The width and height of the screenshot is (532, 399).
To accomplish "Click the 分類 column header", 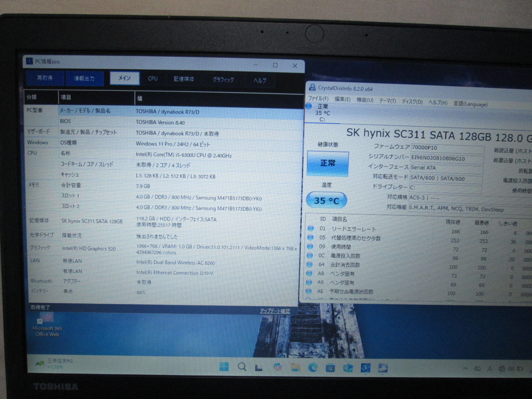I will click(x=41, y=97).
